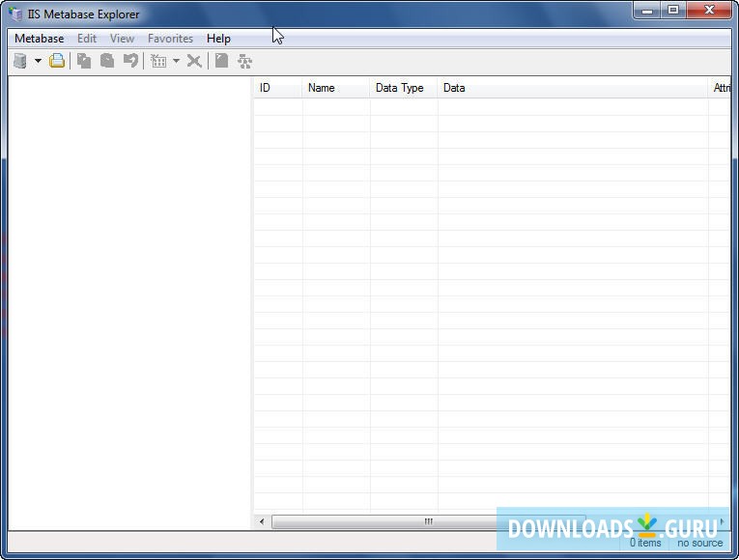Expand the dropdown beside the new-item grid icon
739x560 pixels.
coord(176,61)
